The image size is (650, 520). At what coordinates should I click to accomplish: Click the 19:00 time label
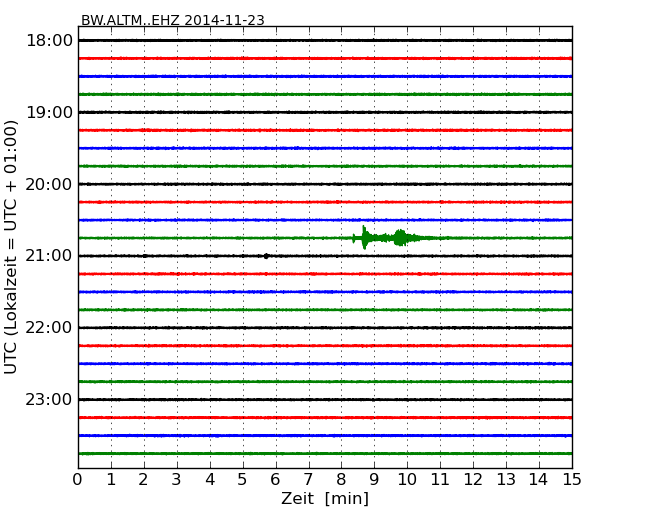point(49,112)
